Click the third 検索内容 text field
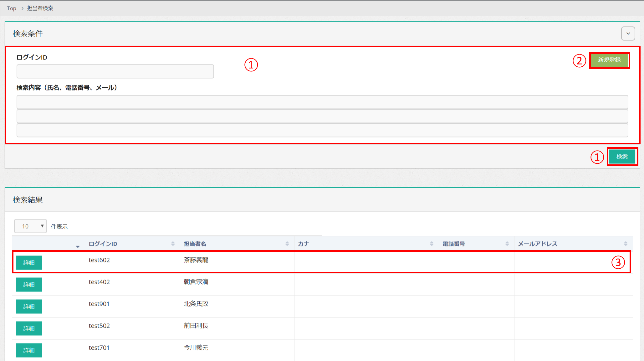This screenshot has width=644, height=361. [322, 130]
